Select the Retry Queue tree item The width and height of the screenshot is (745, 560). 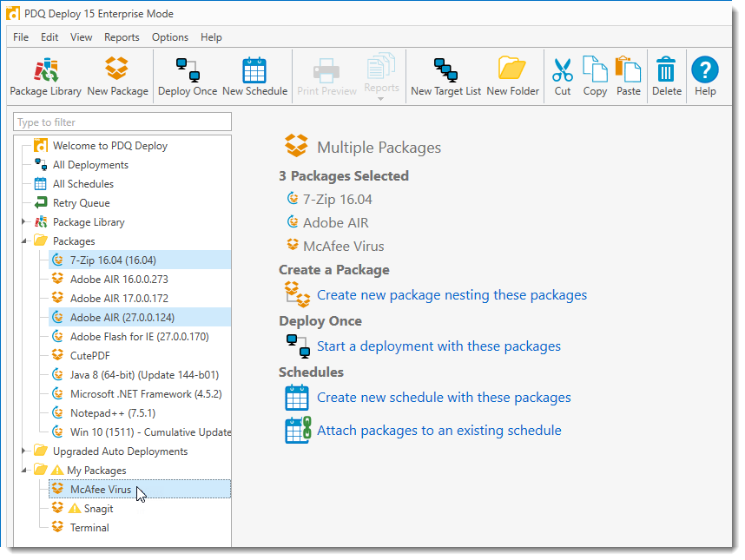[82, 203]
